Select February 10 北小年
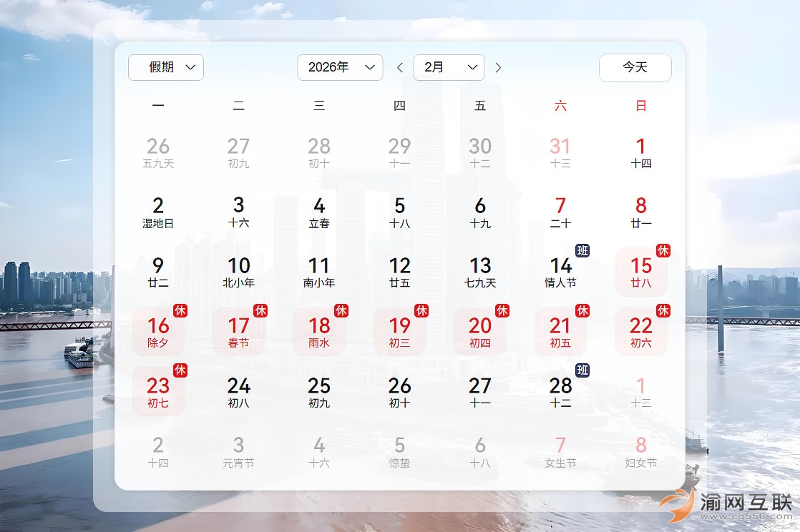The width and height of the screenshot is (800, 532). tap(239, 272)
